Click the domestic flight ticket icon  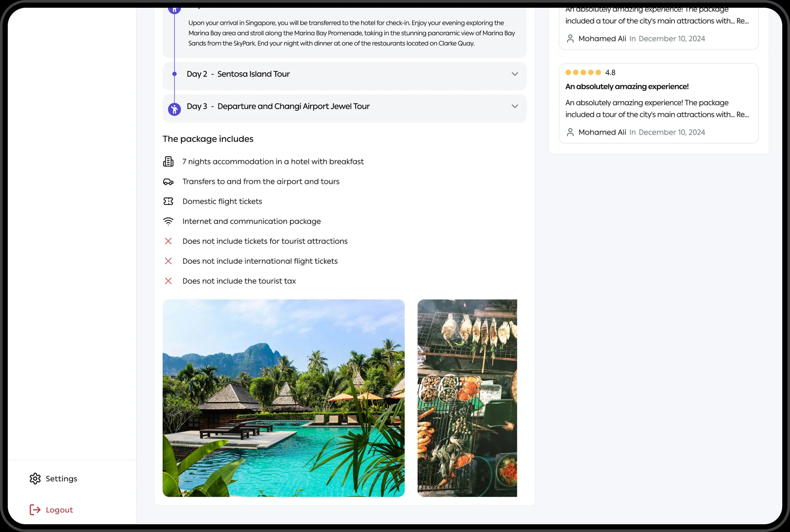[x=168, y=201]
